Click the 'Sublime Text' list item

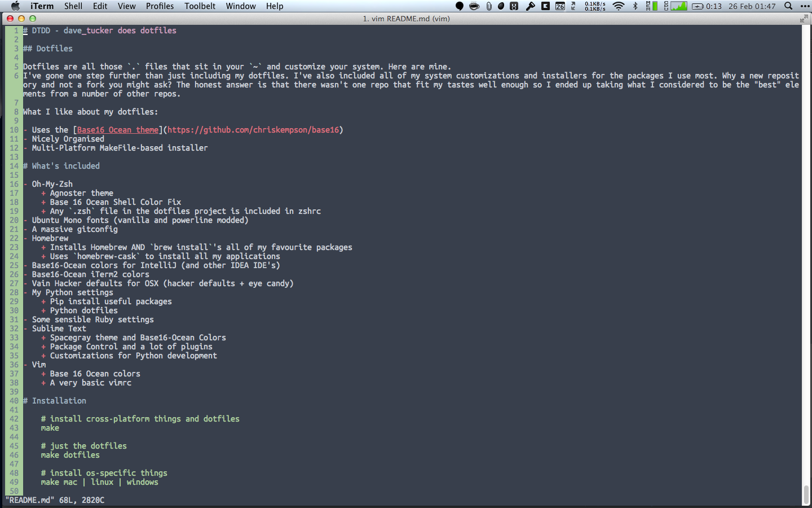(59, 329)
